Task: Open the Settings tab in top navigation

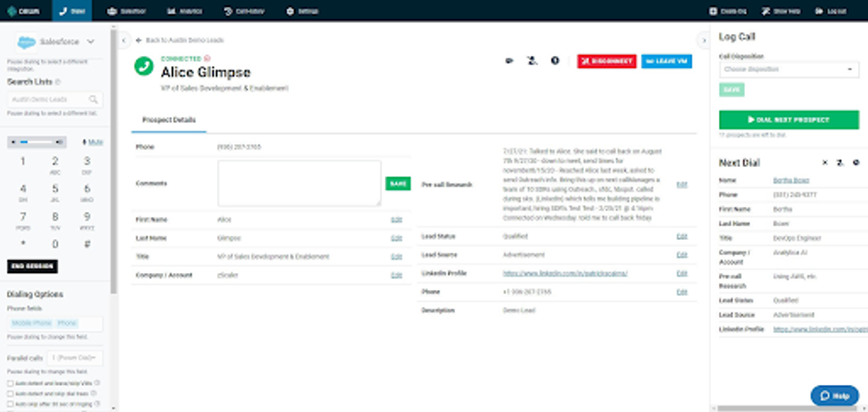Action: coord(303,11)
